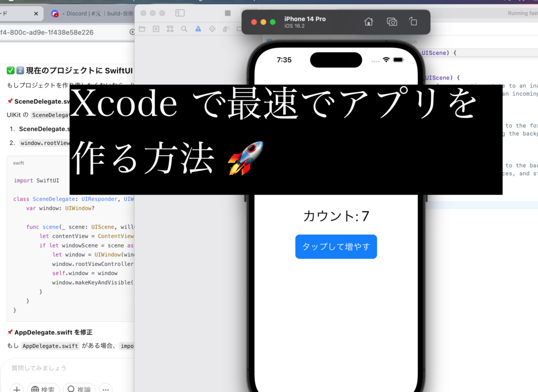Click Wi-Fi icon in simulator status bar

[386, 60]
